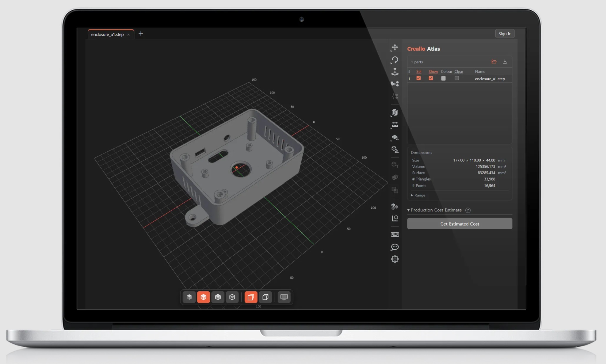Click the stacked boxes packing icon
Screen dimensions: 606x364
point(395,206)
